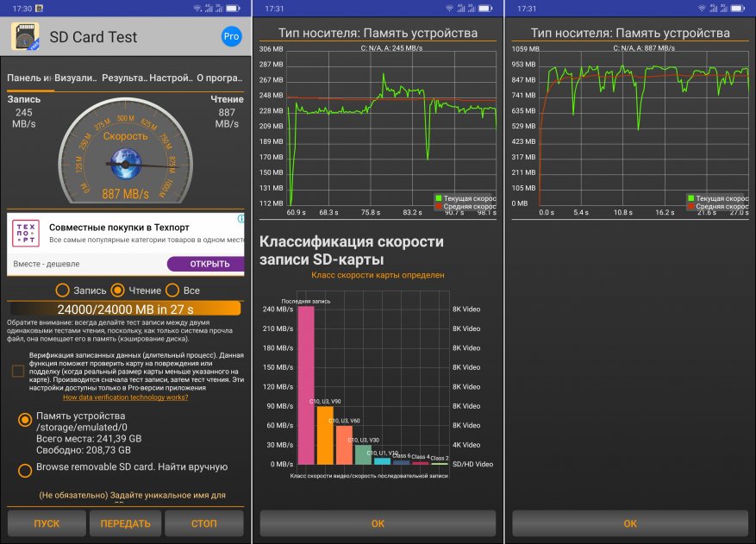Select the Все radio button
The image size is (756, 544).
pyautogui.click(x=172, y=291)
